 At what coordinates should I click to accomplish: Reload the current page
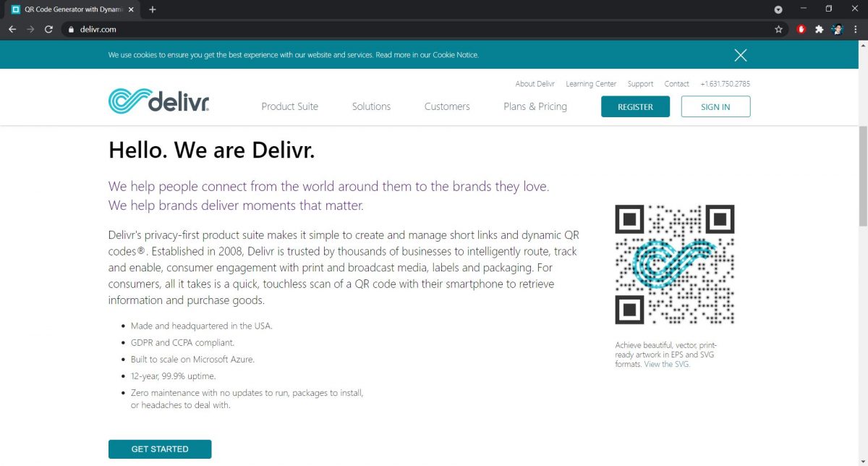click(48, 30)
